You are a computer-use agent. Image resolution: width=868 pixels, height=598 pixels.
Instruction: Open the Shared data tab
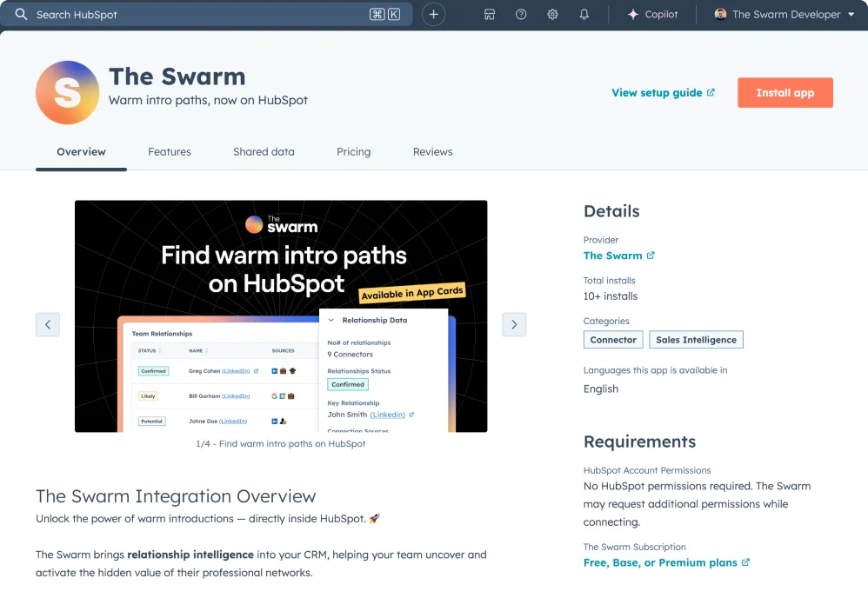(264, 151)
